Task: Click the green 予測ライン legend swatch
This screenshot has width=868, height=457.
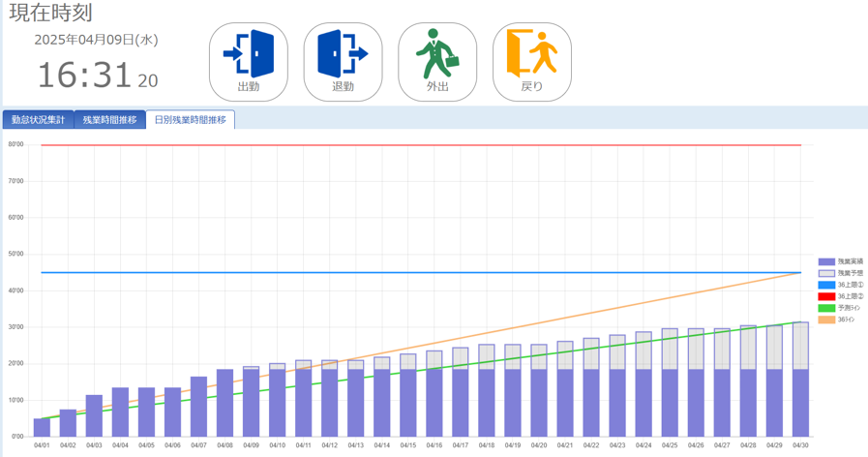Action: (826, 308)
